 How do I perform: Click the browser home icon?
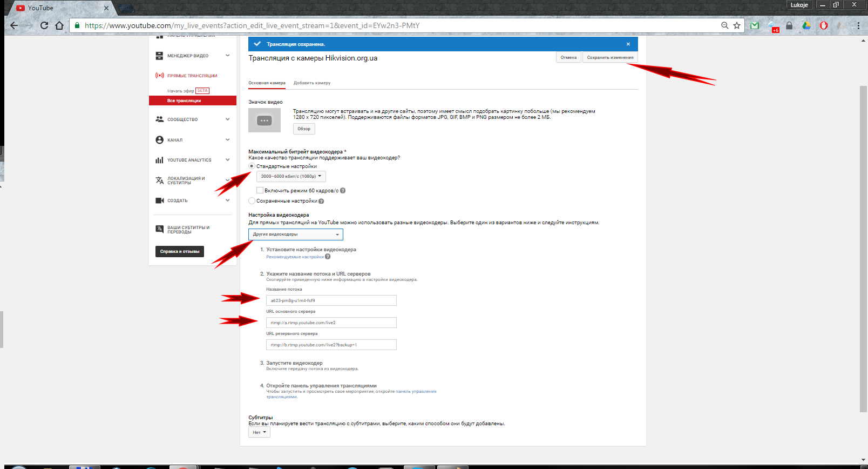coord(59,25)
